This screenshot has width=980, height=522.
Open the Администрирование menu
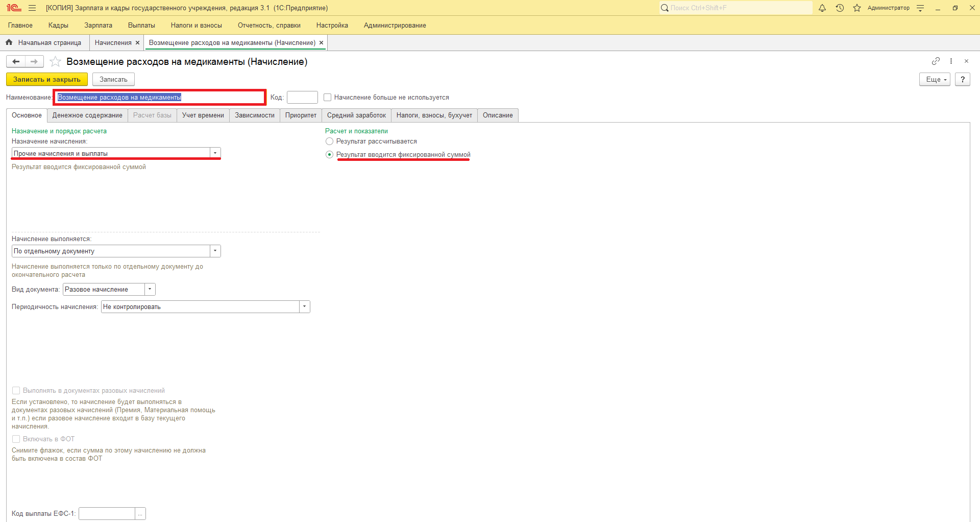pyautogui.click(x=395, y=25)
